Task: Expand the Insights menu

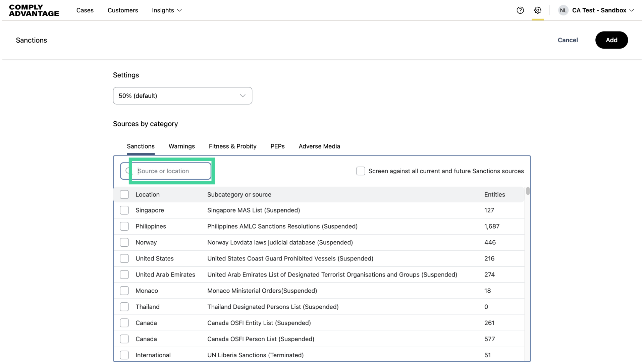Action: pyautogui.click(x=167, y=10)
